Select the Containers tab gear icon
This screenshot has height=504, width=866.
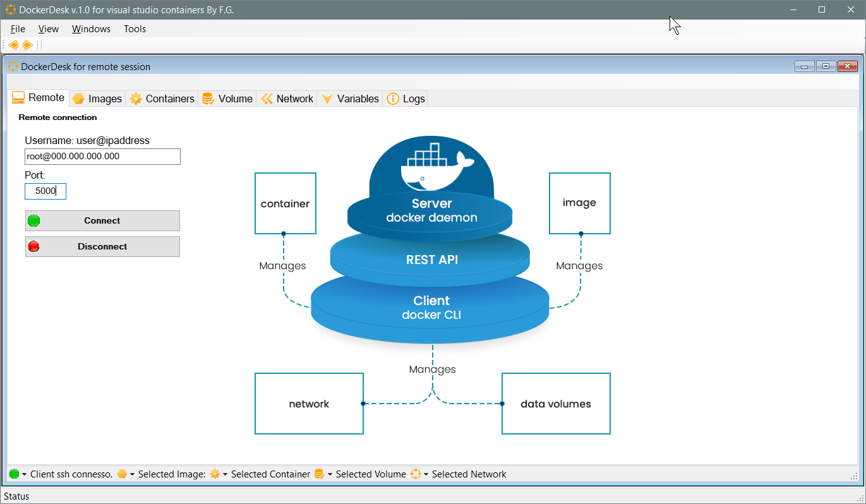[x=136, y=99]
